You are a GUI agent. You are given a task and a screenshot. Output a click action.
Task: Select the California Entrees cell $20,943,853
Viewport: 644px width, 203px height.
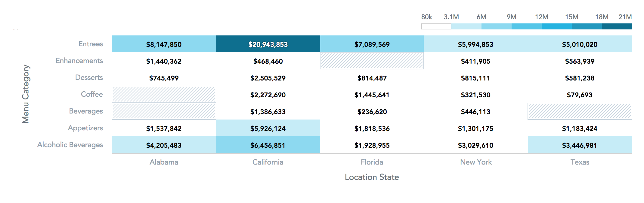(x=268, y=44)
